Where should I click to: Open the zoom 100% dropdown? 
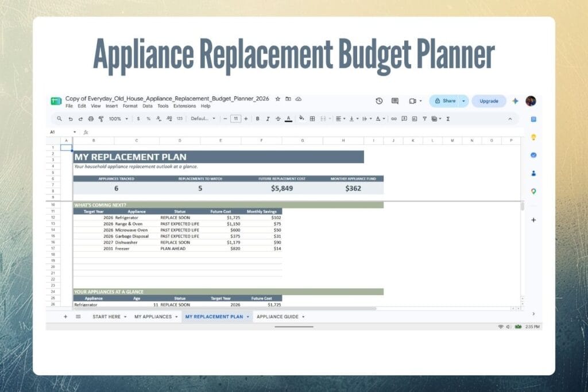click(x=118, y=119)
